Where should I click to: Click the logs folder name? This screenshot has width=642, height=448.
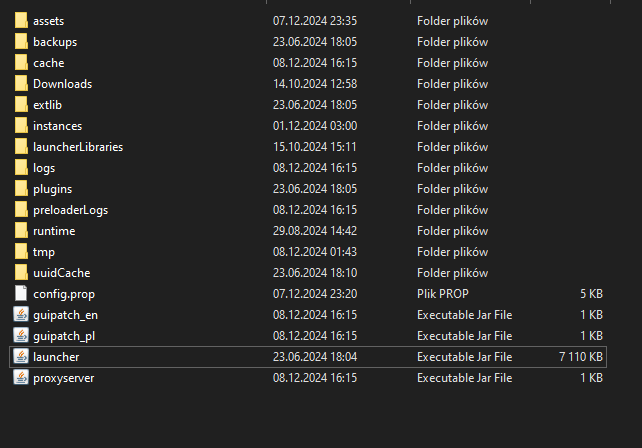pos(44,168)
